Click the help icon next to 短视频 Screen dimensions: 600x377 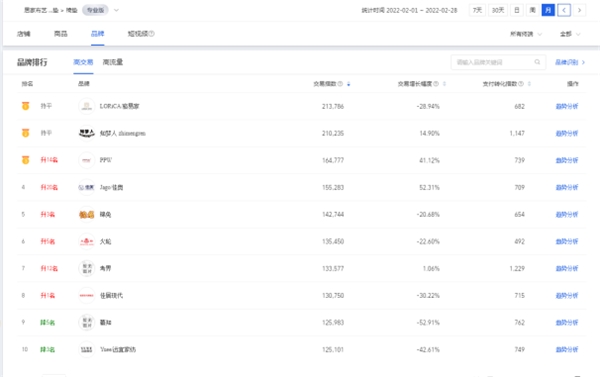point(152,34)
